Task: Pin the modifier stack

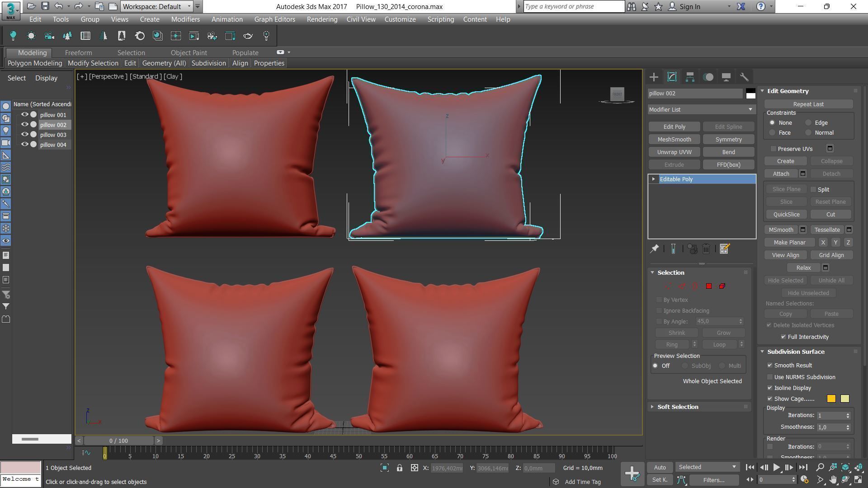Action: 654,249
